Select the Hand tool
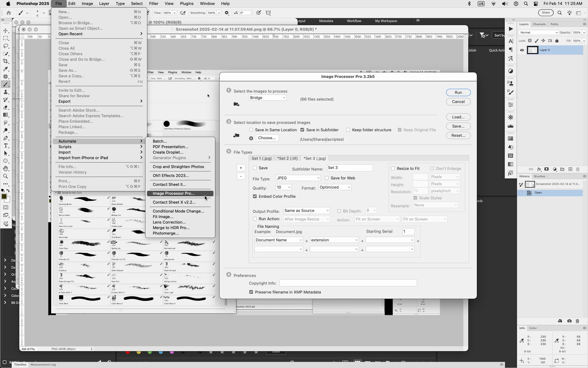 tap(6, 169)
